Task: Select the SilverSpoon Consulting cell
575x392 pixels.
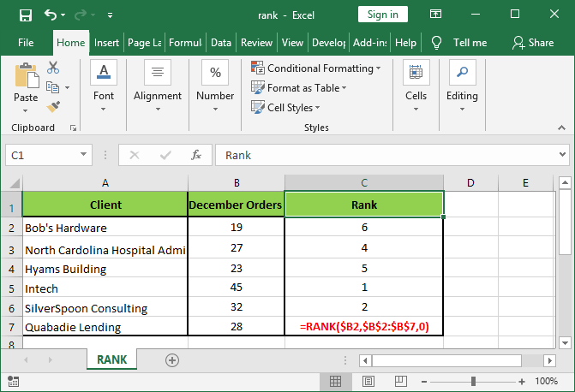Action: [x=105, y=307]
